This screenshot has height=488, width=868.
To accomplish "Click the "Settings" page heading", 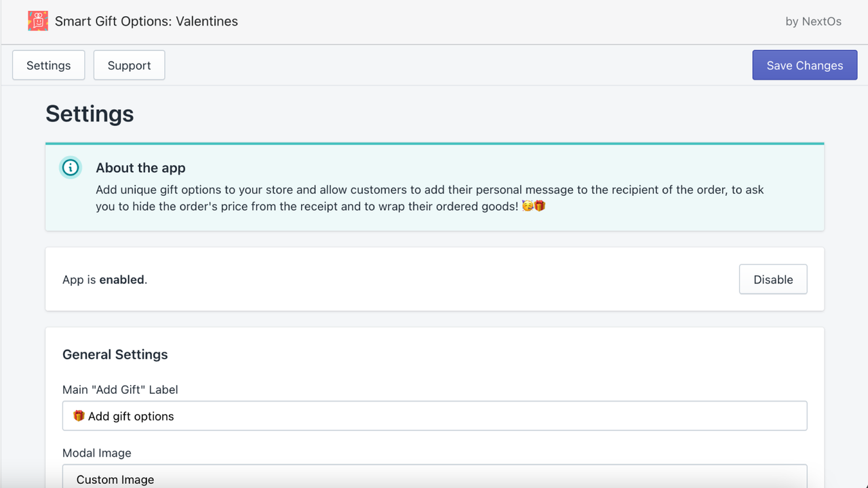I will click(x=89, y=114).
